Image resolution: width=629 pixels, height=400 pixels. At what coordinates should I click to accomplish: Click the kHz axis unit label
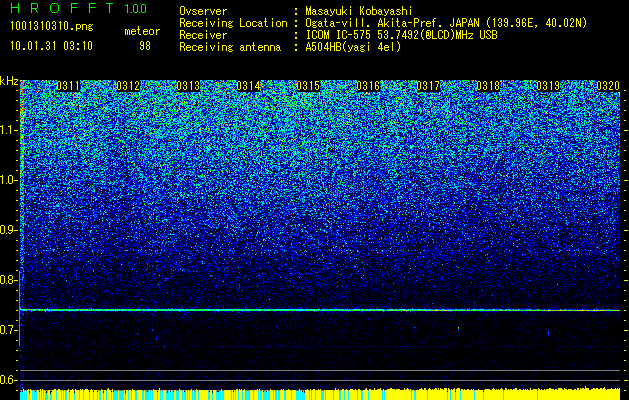(9, 81)
